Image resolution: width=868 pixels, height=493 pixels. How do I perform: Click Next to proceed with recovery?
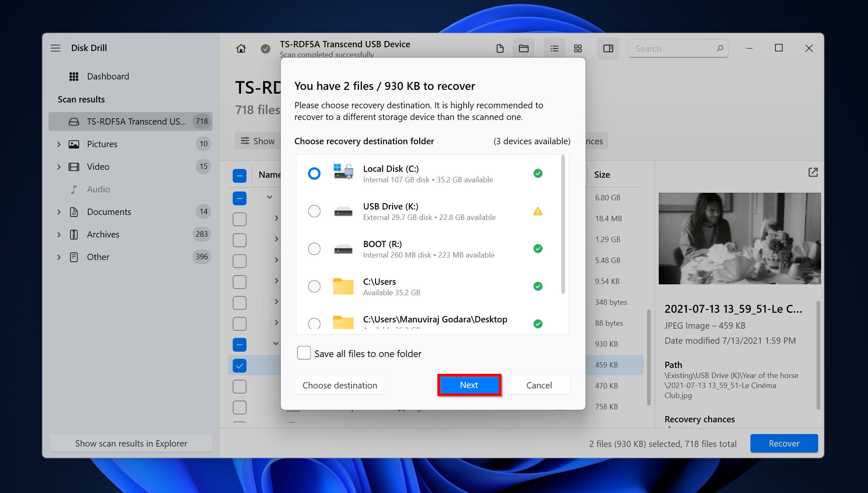coord(469,385)
